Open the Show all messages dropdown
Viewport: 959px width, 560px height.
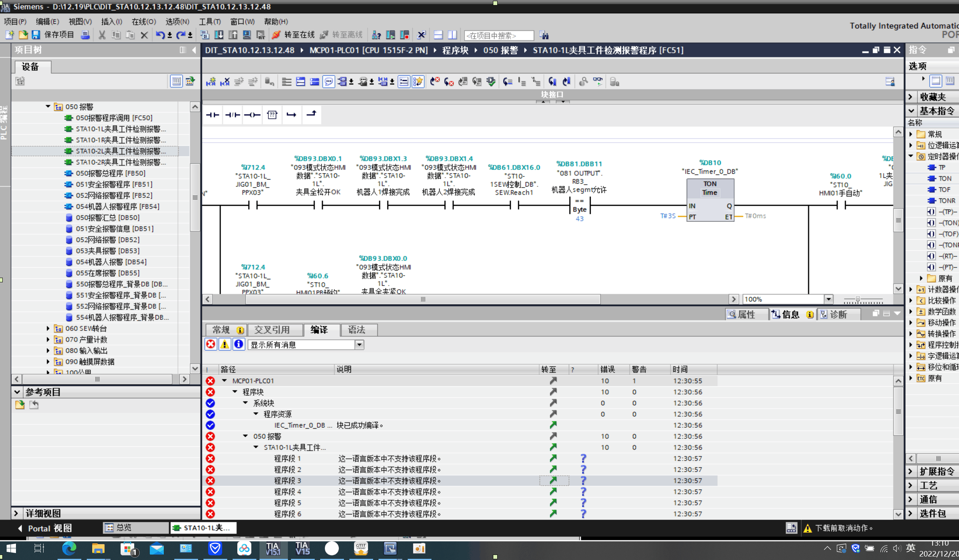point(359,345)
